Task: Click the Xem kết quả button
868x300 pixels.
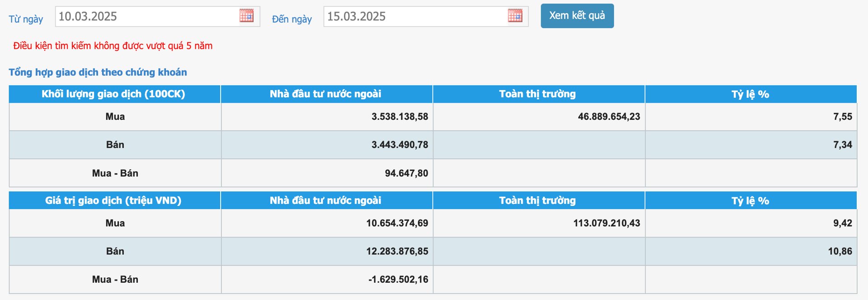Action: coord(577,15)
